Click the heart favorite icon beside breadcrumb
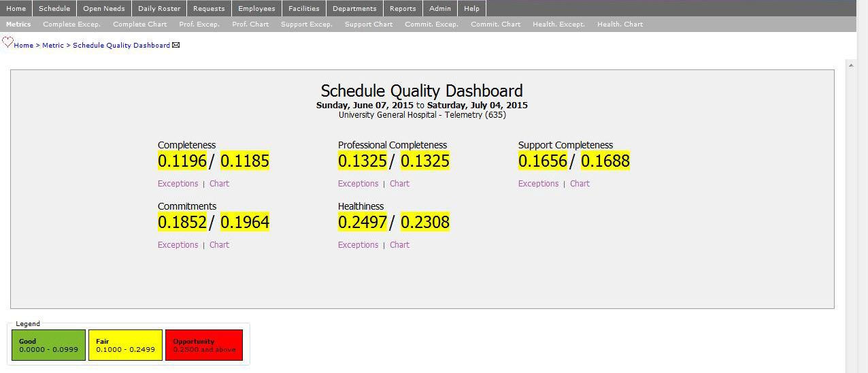Screen dimensions: 868x373 (x=7, y=42)
